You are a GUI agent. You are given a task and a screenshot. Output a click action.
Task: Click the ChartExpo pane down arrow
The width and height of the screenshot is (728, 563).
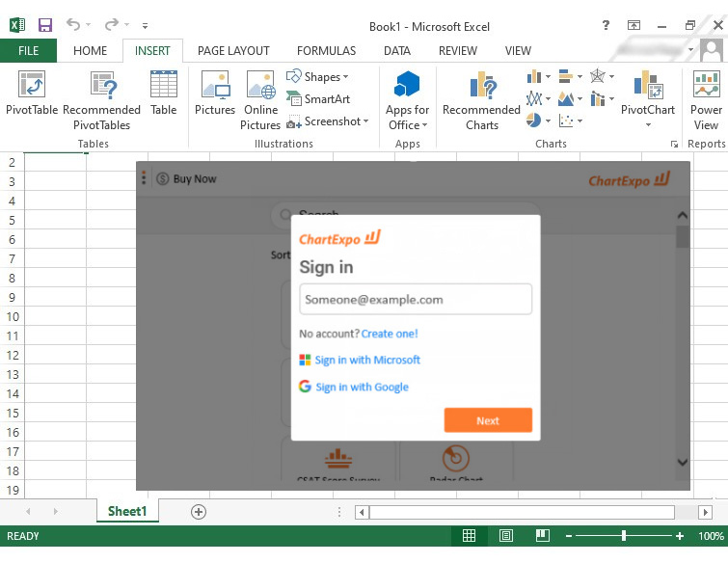point(682,462)
